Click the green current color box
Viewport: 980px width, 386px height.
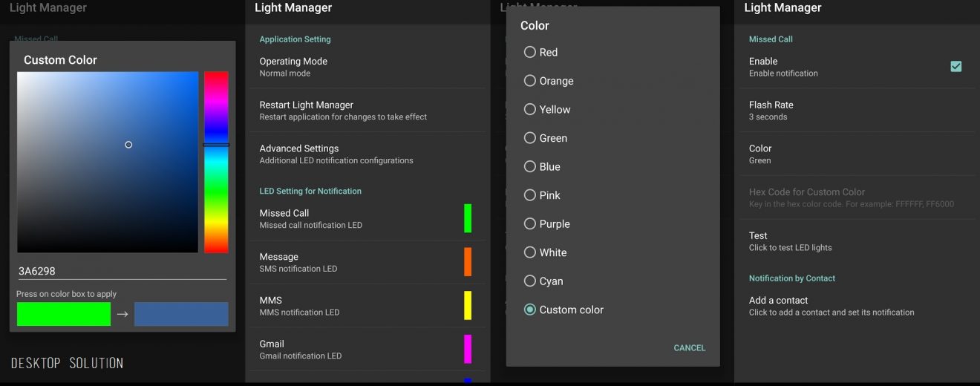(64, 314)
